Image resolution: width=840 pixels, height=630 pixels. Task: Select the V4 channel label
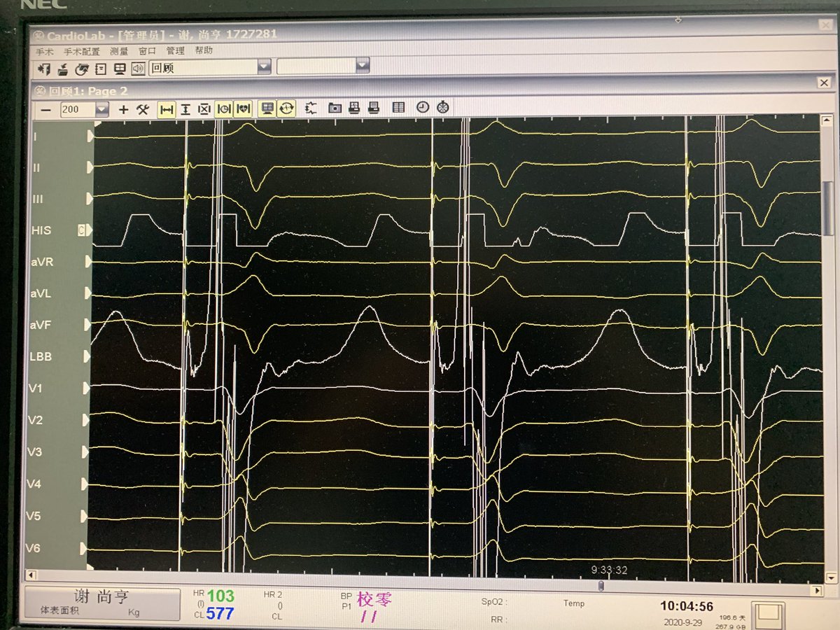click(x=34, y=484)
